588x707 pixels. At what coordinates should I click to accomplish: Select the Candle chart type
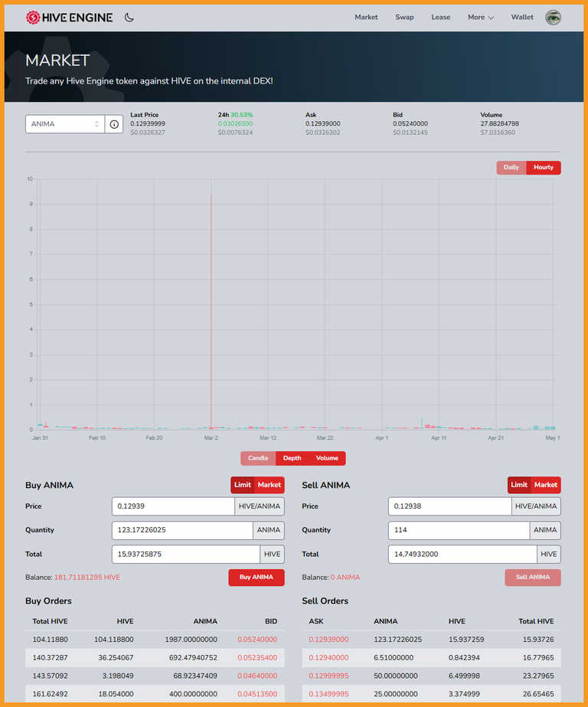tap(258, 458)
